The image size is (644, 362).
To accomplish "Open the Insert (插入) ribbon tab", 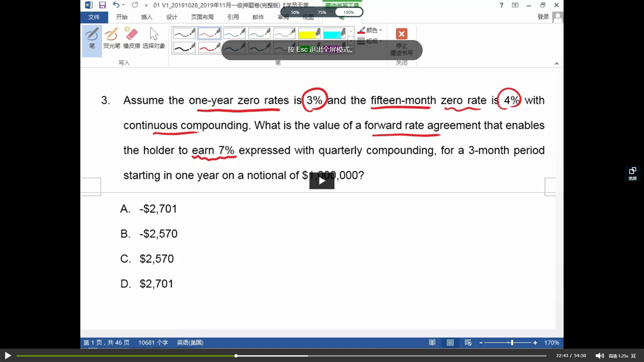I will [146, 17].
